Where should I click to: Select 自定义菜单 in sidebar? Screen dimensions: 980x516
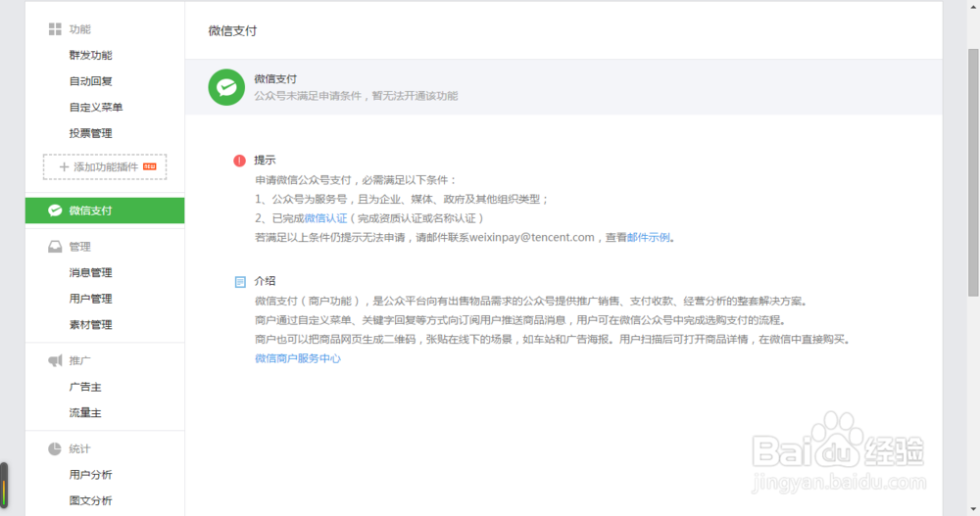pyautogui.click(x=96, y=108)
